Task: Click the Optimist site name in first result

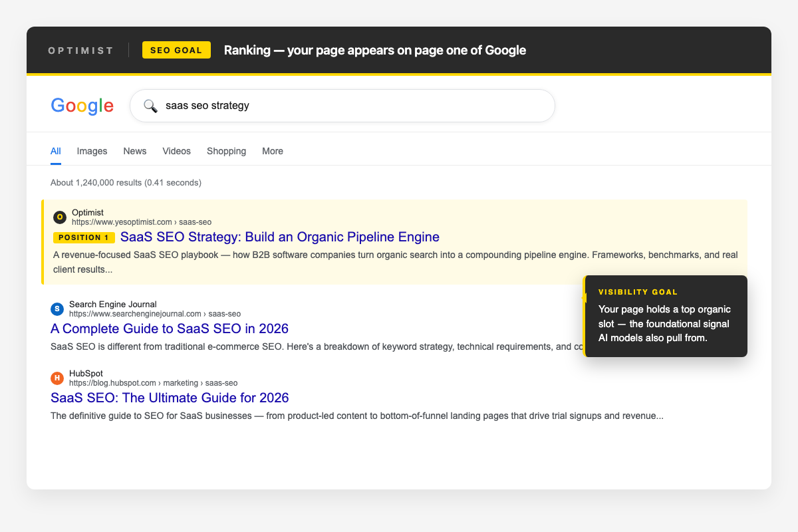Action: pos(88,213)
